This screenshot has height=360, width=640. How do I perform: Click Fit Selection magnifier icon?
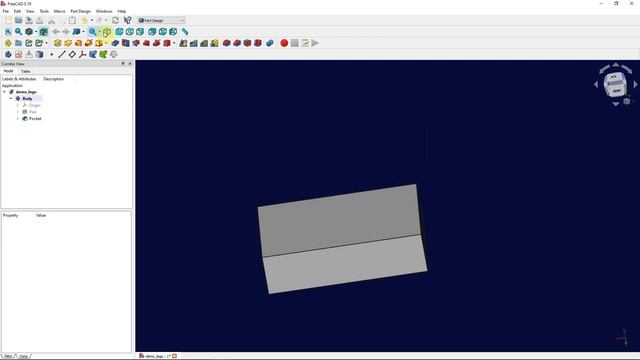18,31
